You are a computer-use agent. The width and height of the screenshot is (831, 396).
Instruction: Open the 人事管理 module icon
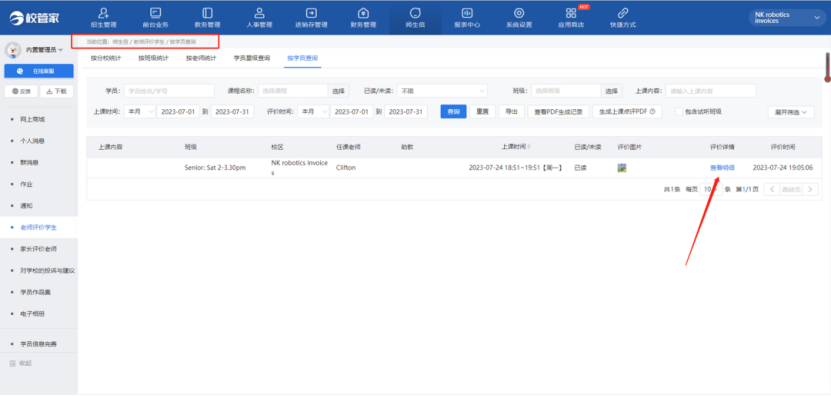pyautogui.click(x=259, y=13)
